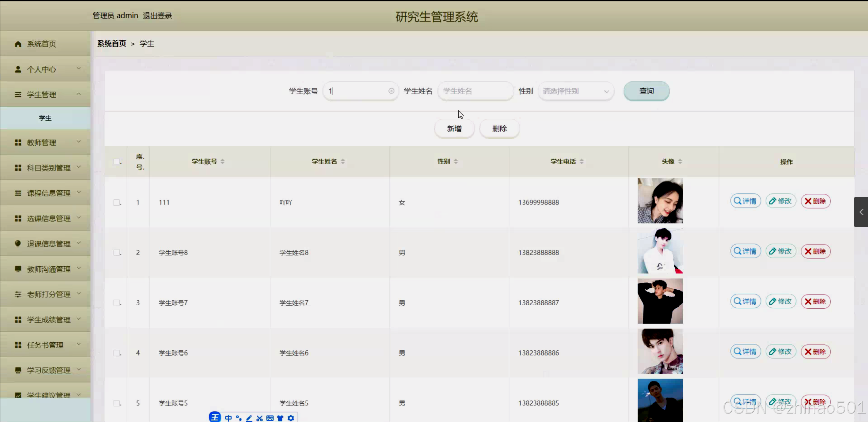Open the input method settings gear icon
The image size is (868, 422).
point(291,418)
